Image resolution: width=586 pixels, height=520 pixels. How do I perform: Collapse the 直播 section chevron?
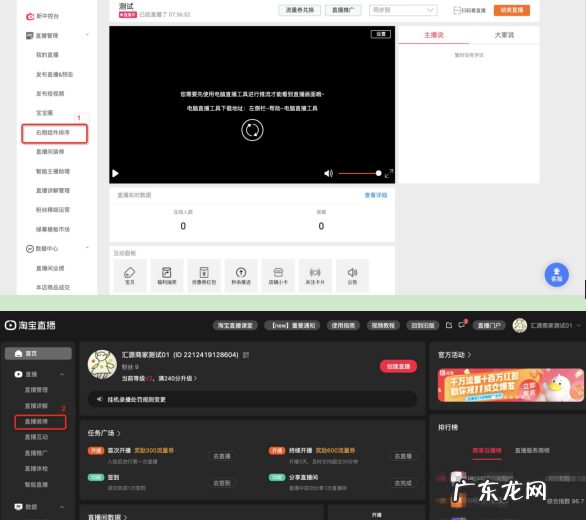point(62,374)
